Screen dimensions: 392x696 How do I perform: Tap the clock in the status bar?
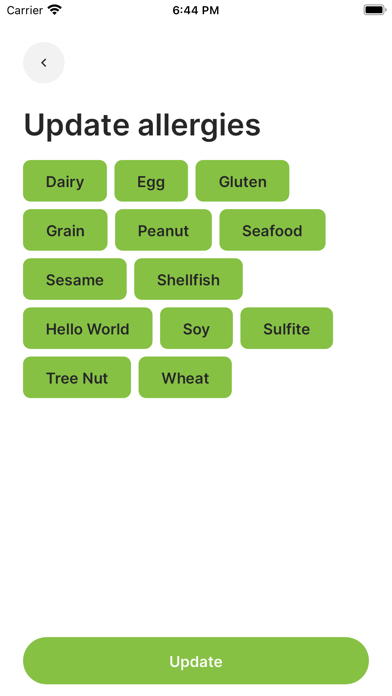196,10
